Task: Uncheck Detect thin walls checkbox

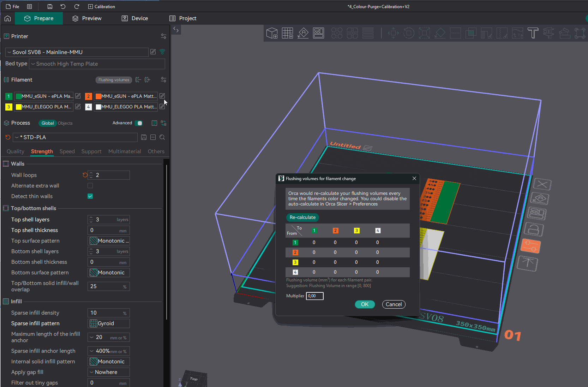Action: [x=90, y=196]
